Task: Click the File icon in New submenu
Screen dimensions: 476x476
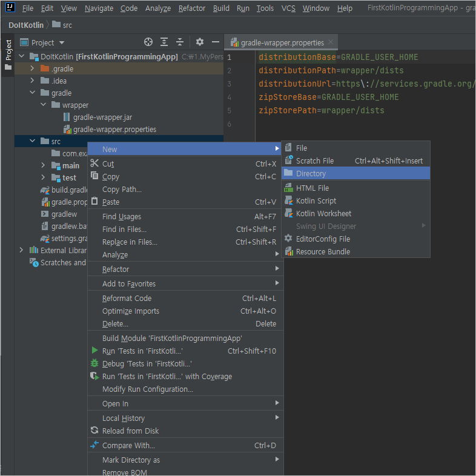Action: point(288,148)
